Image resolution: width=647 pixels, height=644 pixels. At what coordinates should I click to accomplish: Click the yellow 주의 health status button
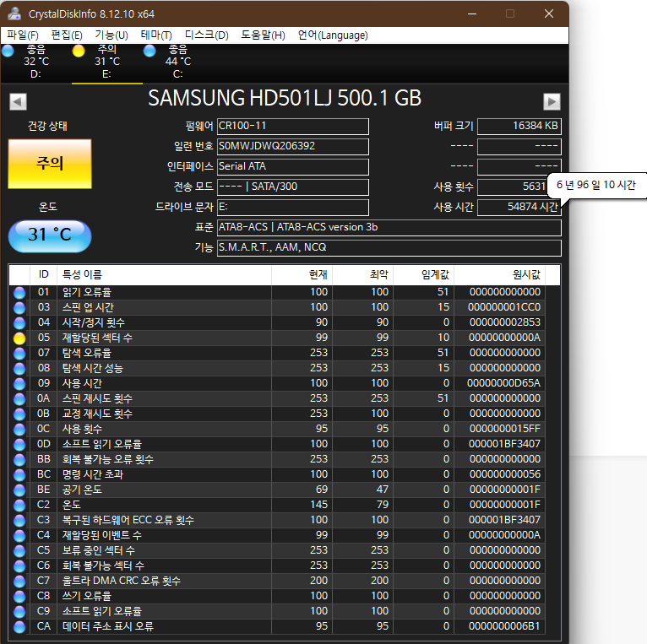(x=50, y=164)
